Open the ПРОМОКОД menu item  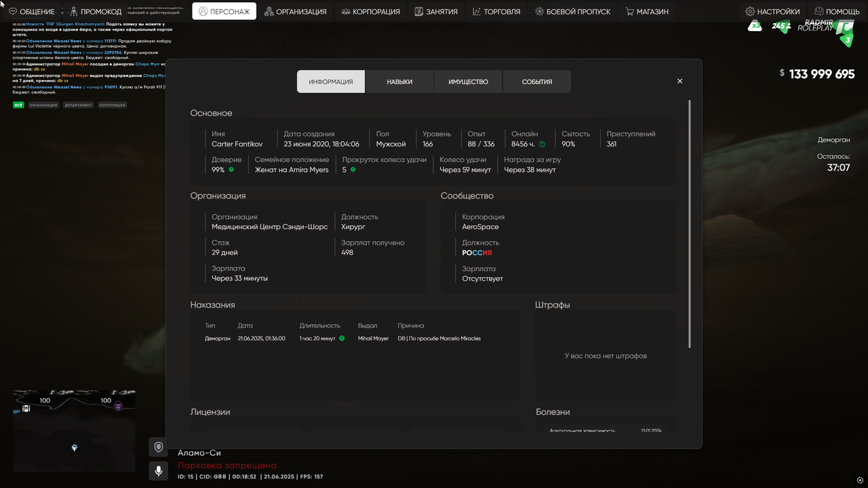tap(96, 12)
